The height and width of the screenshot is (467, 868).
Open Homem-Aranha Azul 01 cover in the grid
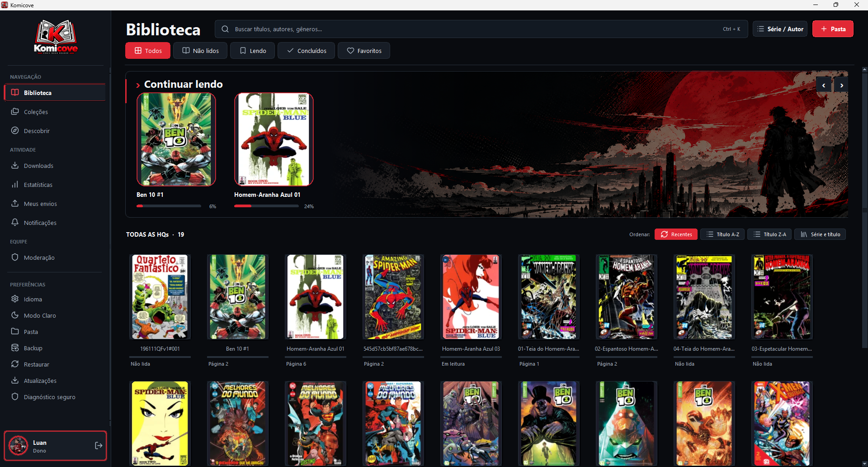click(316, 297)
